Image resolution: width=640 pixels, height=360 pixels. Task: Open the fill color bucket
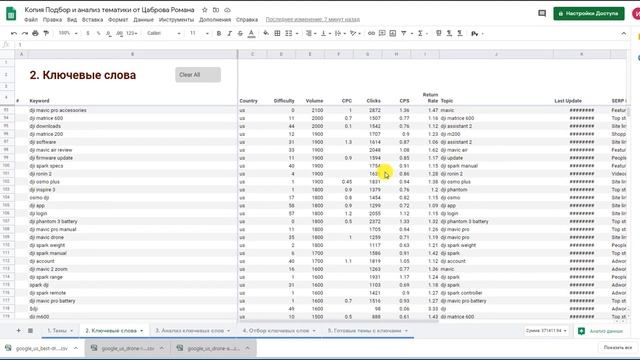pyautogui.click(x=266, y=33)
